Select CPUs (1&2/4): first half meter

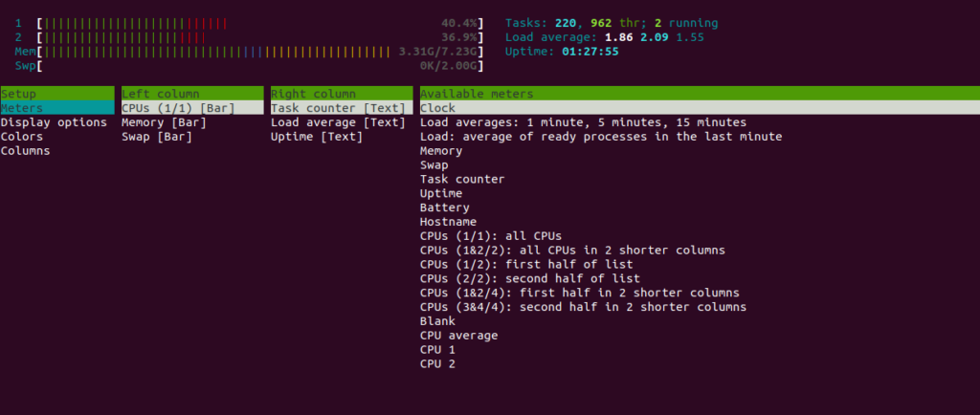tap(580, 293)
